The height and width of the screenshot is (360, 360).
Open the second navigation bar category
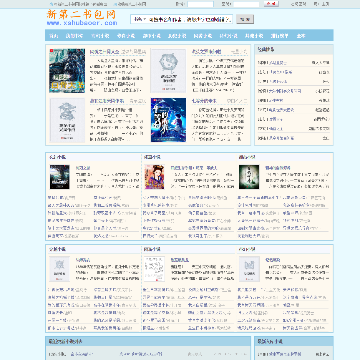pos(74,36)
